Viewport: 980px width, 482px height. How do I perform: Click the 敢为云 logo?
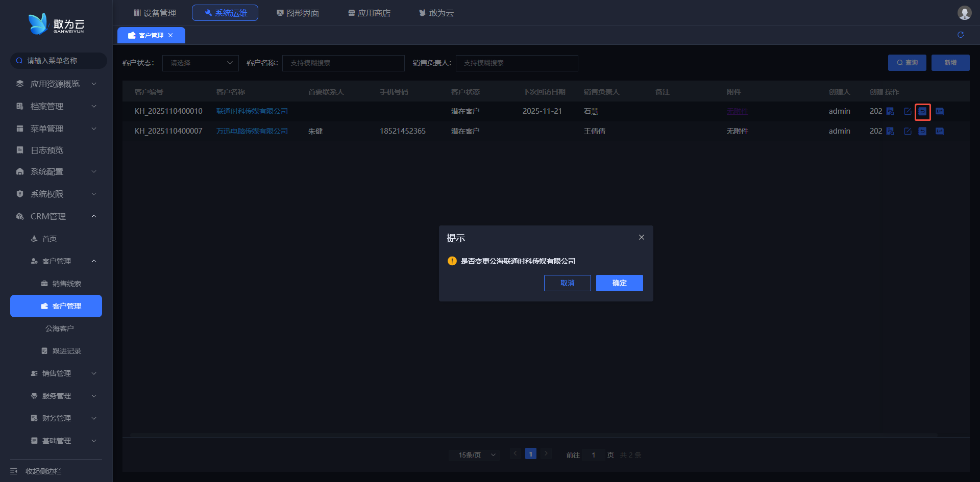(56, 24)
